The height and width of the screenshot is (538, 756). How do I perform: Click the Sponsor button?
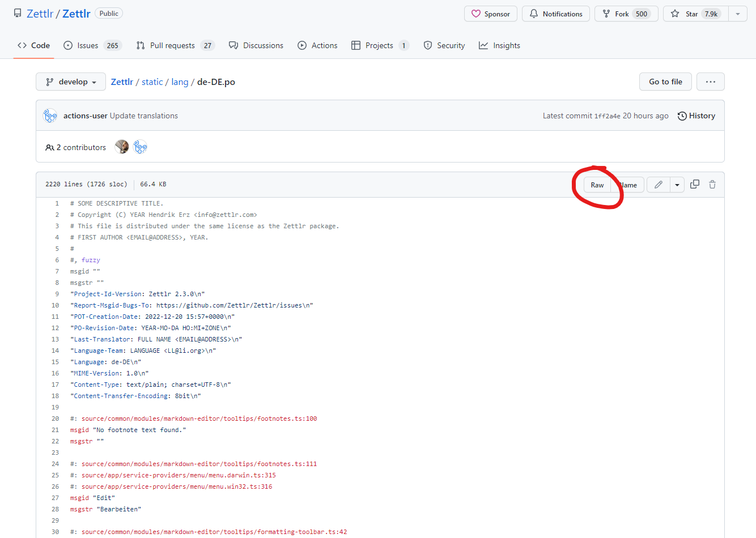(x=491, y=14)
